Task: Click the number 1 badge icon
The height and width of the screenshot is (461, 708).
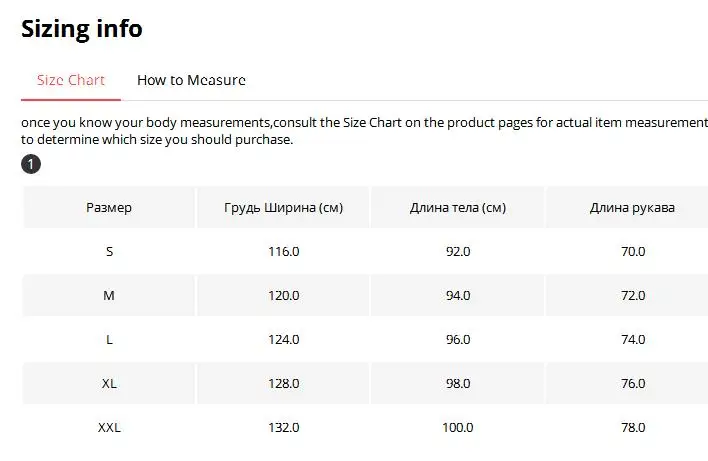Action: tap(31, 164)
